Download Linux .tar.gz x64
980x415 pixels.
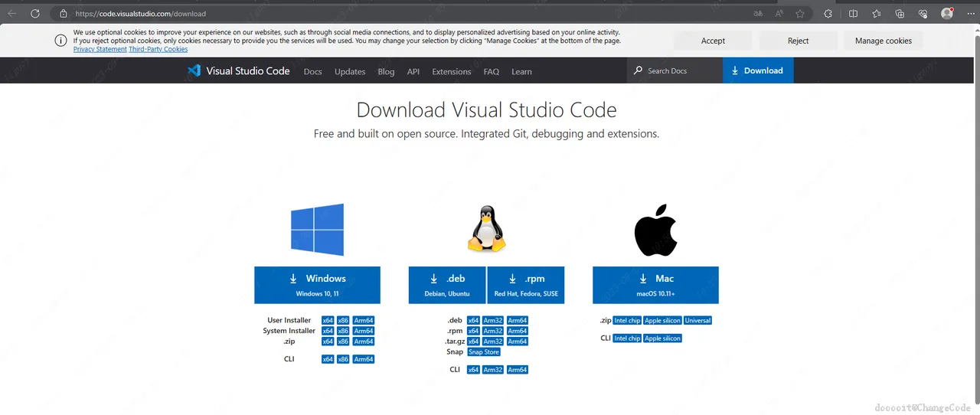pyautogui.click(x=473, y=341)
